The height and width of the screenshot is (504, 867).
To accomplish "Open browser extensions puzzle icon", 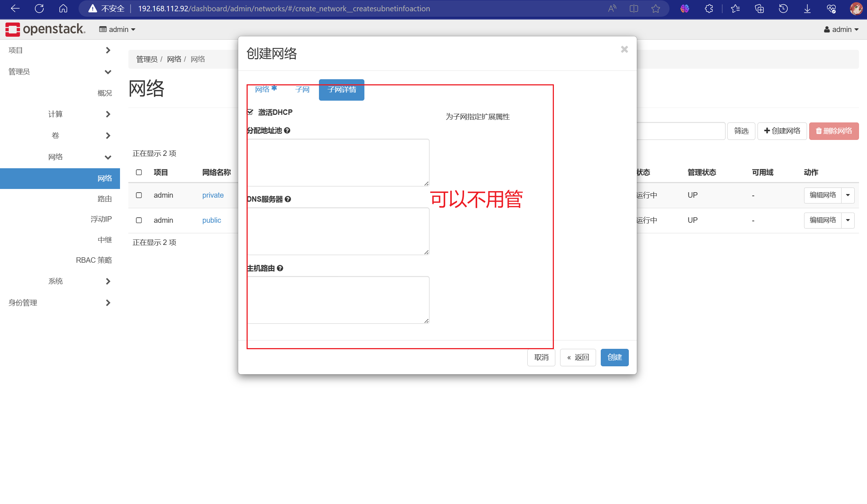I will point(709,8).
